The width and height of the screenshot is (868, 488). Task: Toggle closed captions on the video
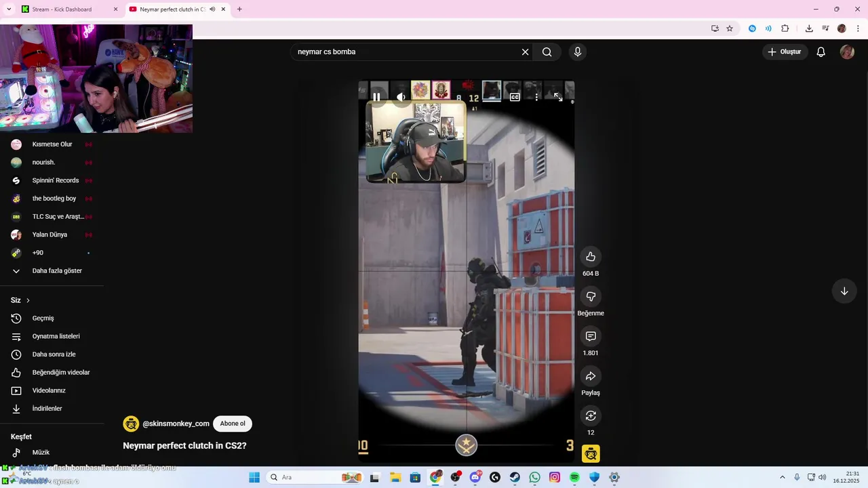[x=515, y=97]
